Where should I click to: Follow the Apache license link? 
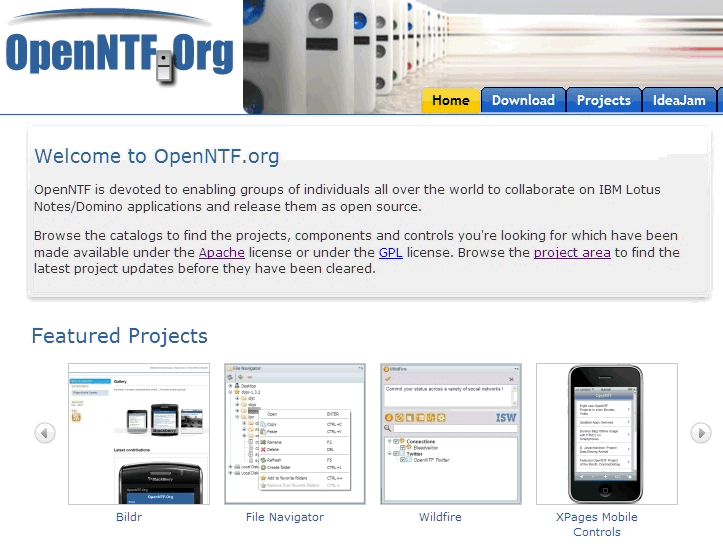222,252
